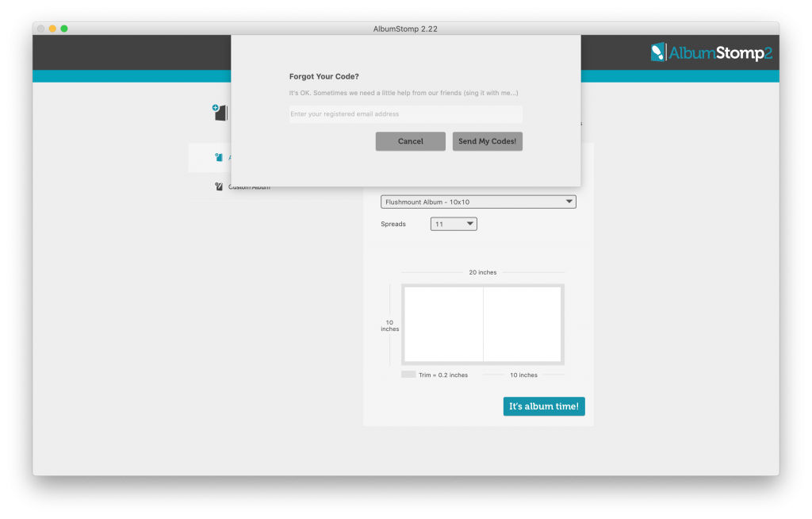Image resolution: width=812 pixels, height=519 pixels.
Task: Click the 20 inches width label
Action: point(482,272)
